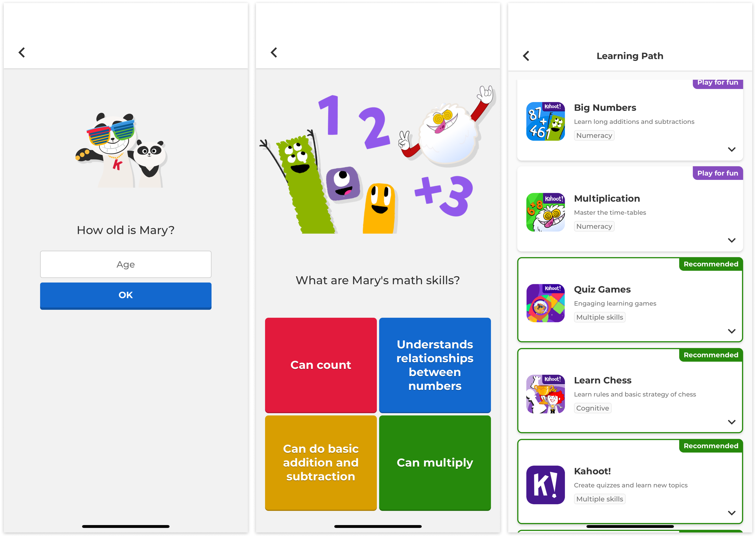Choose Understands relationships between numbers
This screenshot has height=537, width=756.
point(435,365)
